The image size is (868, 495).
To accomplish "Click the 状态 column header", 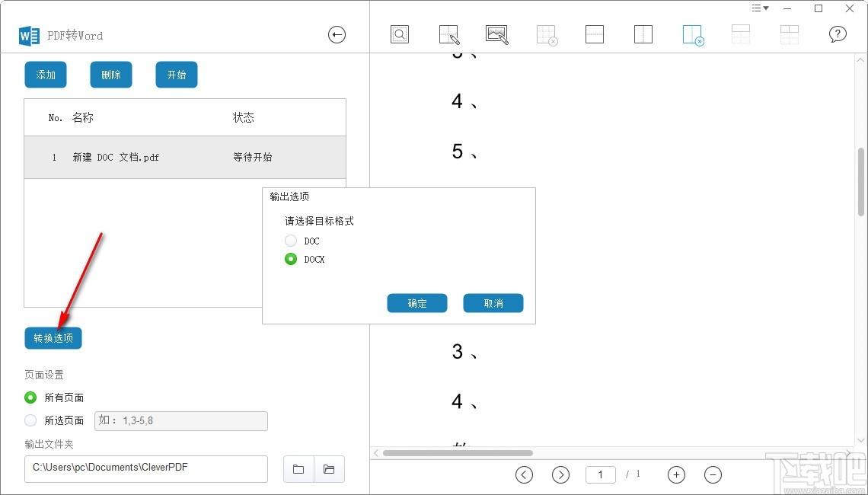I will pyautogui.click(x=244, y=117).
